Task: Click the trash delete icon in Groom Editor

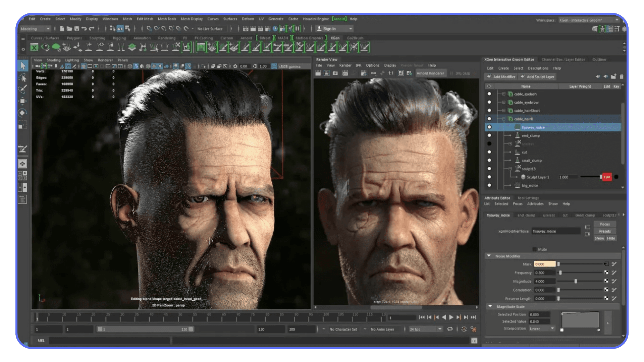Action: tap(621, 77)
